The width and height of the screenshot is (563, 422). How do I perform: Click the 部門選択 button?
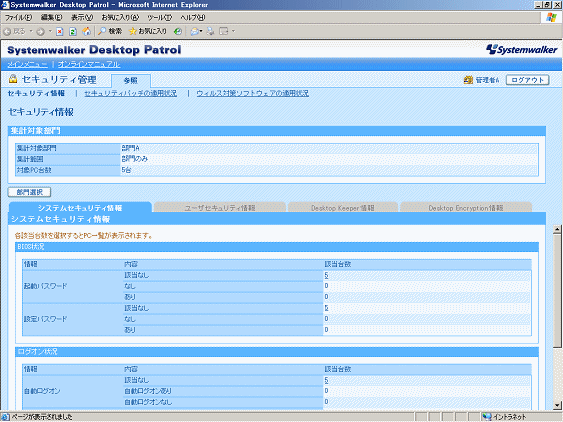(29, 192)
